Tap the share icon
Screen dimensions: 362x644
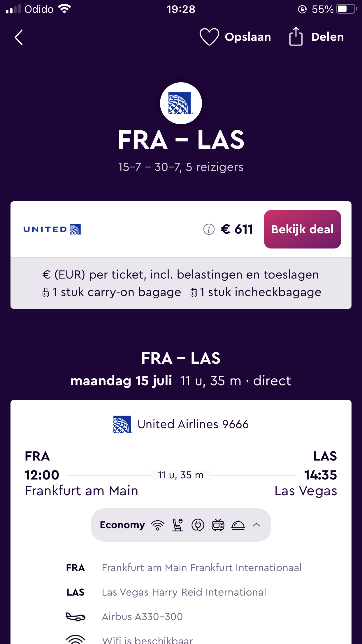click(x=296, y=37)
